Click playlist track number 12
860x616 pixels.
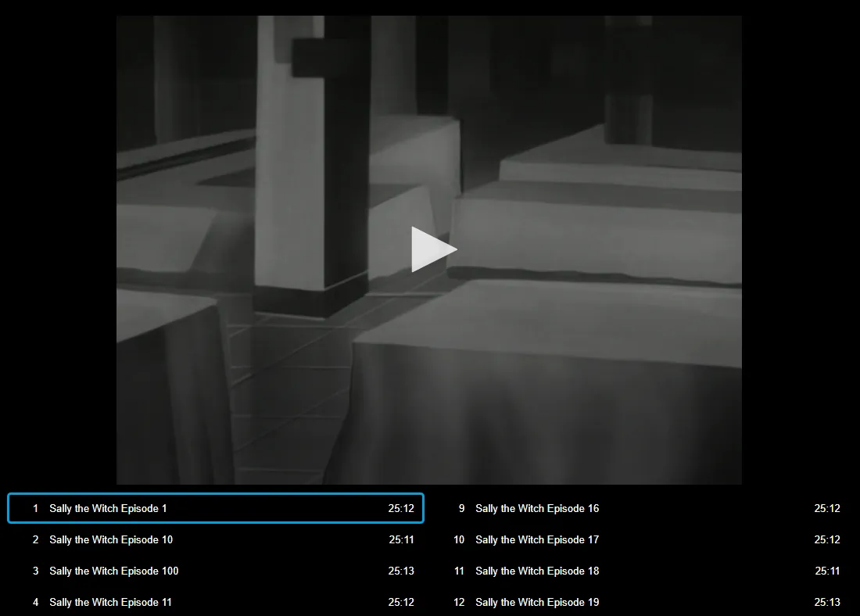[459, 602]
